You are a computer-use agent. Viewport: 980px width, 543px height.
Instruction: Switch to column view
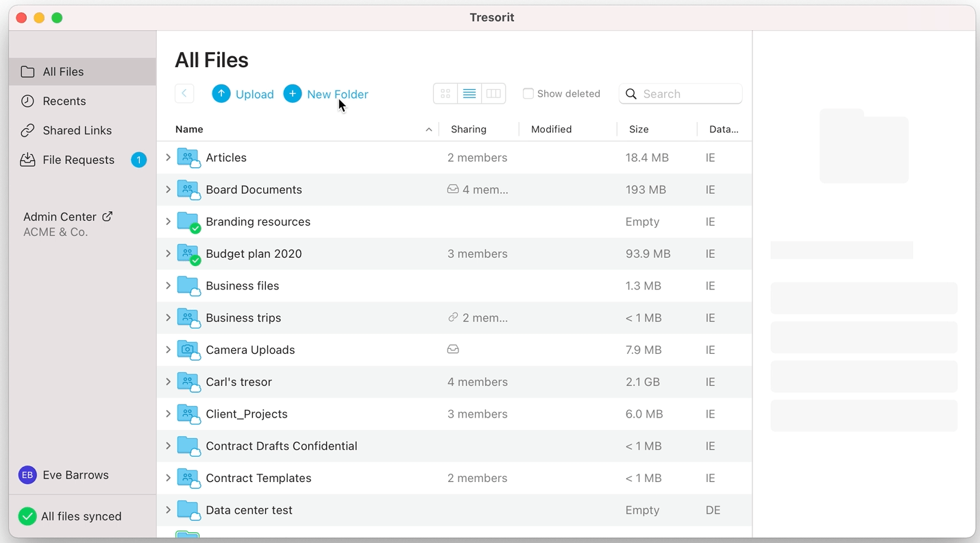[493, 94]
